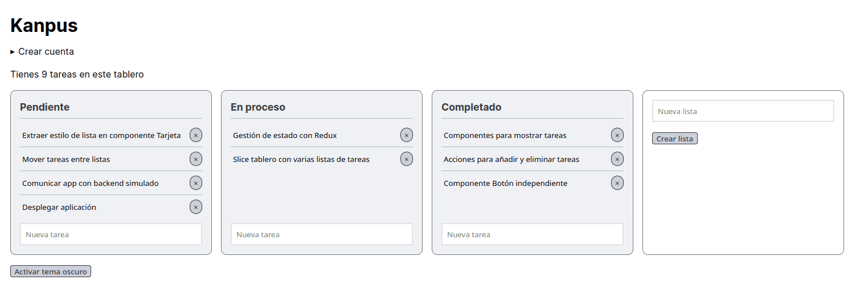Toggle dark theme with 'Activar tema oscuro'
This screenshot has width=868, height=296.
click(x=51, y=271)
